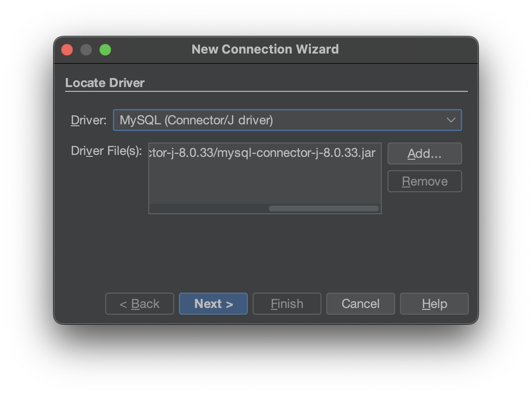Viewport: 532px width, 395px height.
Task: Click the horizontal scrollbar in driver files list
Action: point(324,208)
